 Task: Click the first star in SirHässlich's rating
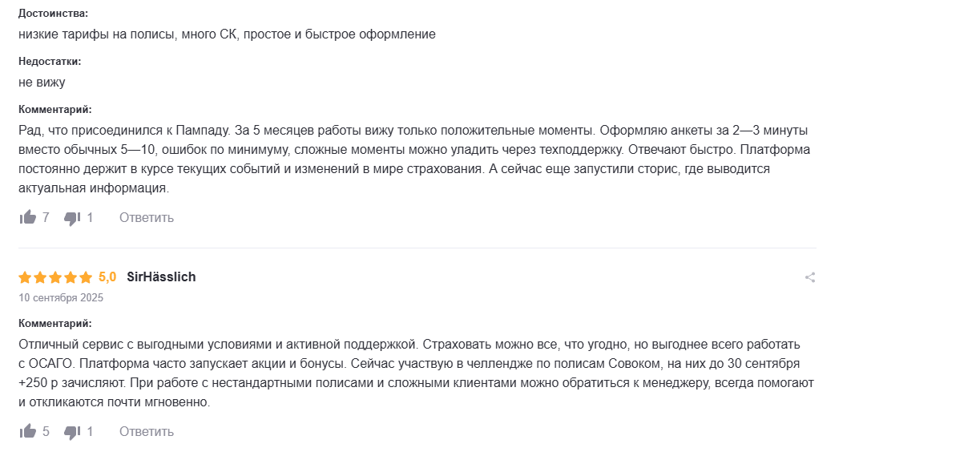coord(25,277)
